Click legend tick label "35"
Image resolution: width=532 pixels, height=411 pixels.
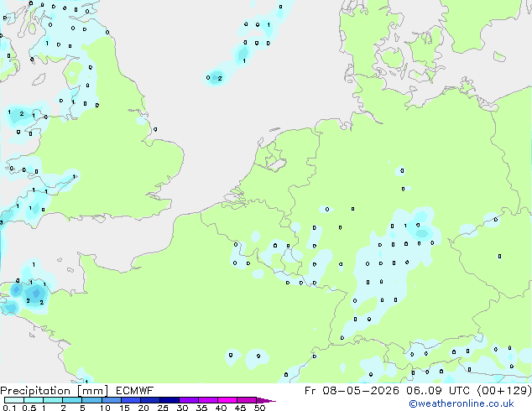click(x=201, y=408)
